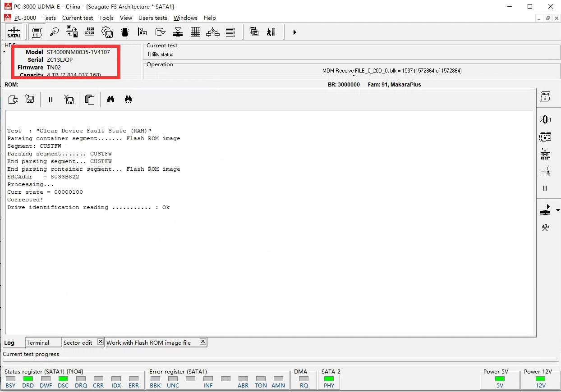This screenshot has width=561, height=392.
Task: Expand the main toolbar overflow arrow
Action: pos(294,32)
